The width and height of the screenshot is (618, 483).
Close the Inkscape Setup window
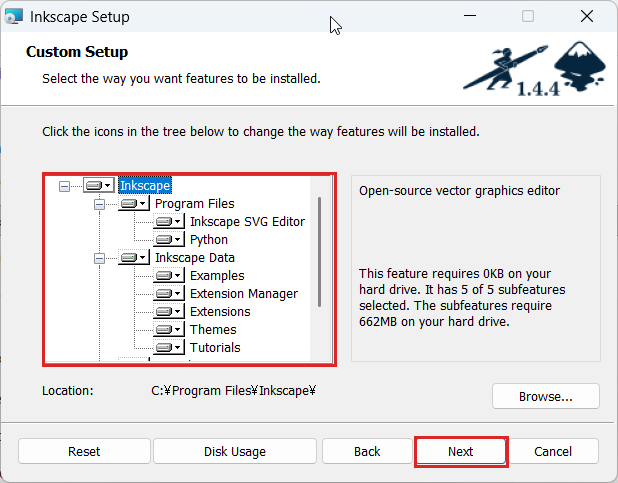pos(587,16)
